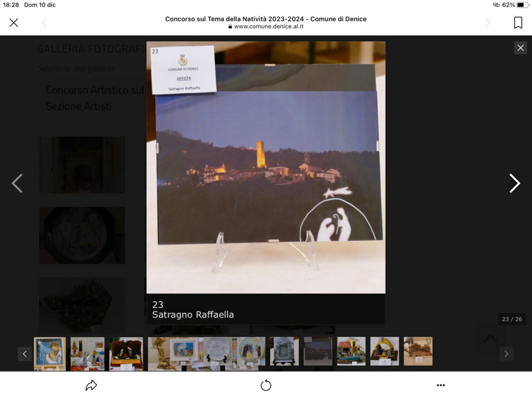Open the night village photo thumbnail
Screen dimensions: 532x399
click(x=318, y=351)
